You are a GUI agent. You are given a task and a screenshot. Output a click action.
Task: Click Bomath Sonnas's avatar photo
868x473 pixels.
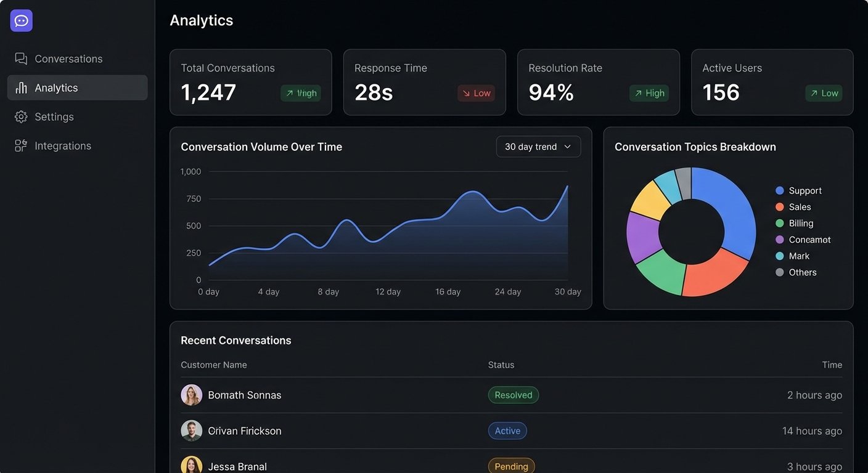point(191,395)
